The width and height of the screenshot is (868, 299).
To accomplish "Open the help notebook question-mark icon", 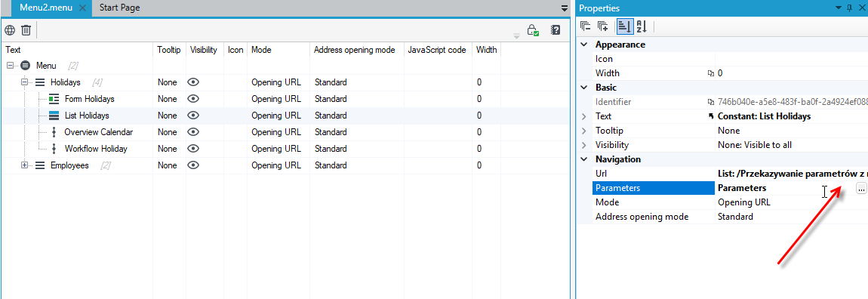I will pos(556,30).
